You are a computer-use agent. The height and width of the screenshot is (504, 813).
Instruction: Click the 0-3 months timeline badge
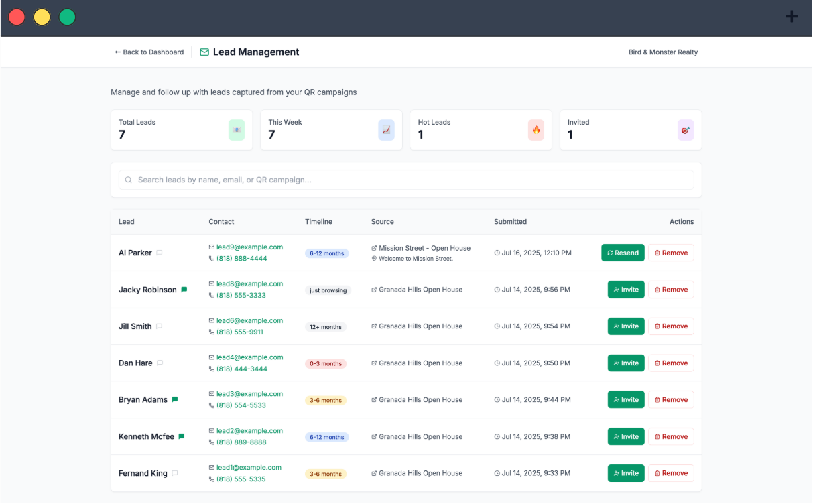pos(326,363)
